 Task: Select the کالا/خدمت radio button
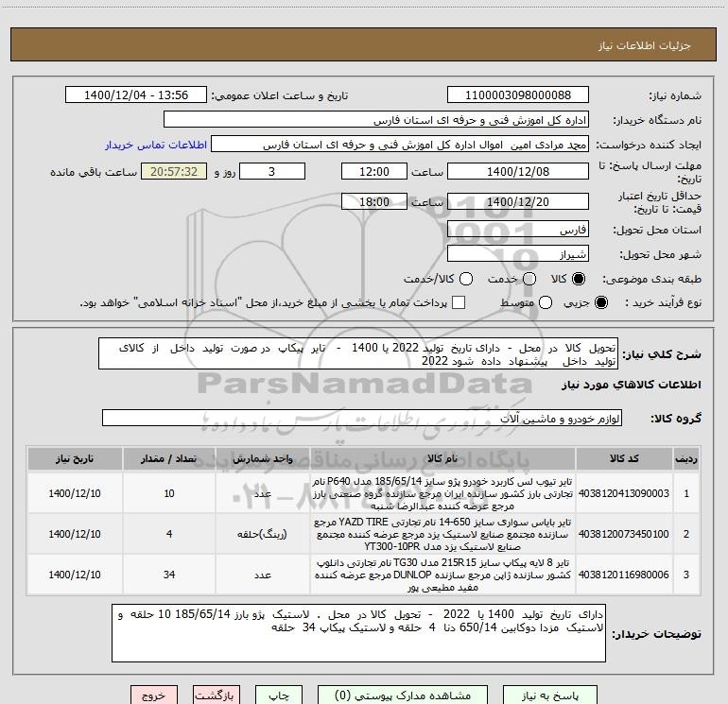point(466,279)
